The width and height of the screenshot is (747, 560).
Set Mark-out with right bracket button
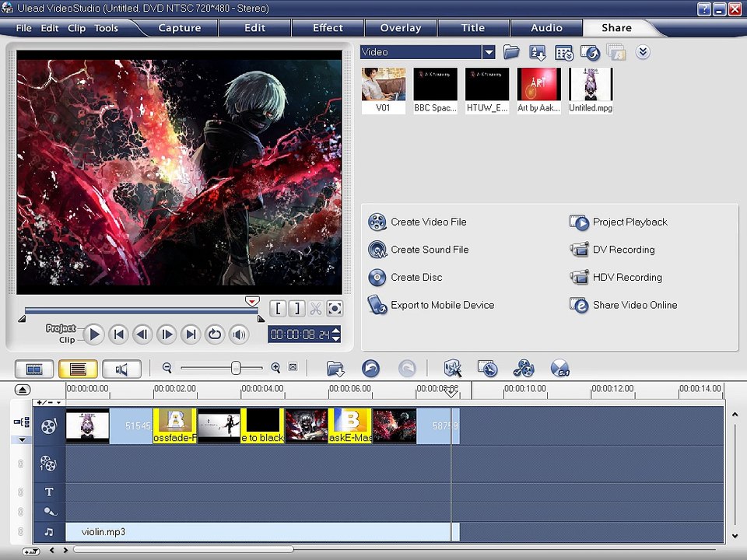click(x=296, y=309)
